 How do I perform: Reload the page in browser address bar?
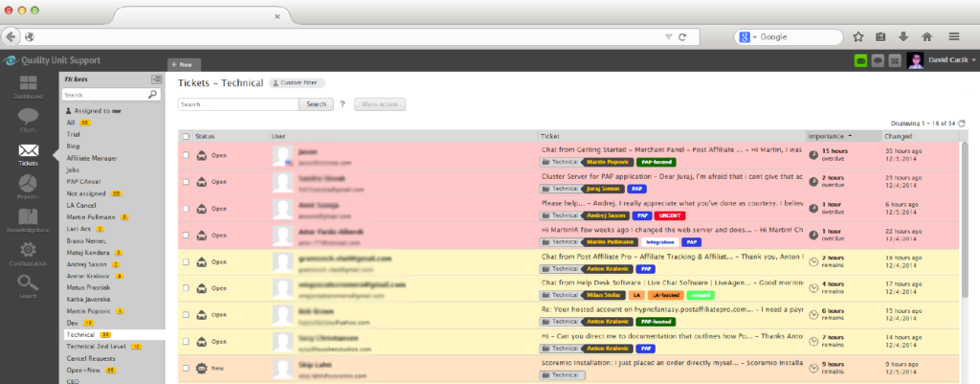682,37
